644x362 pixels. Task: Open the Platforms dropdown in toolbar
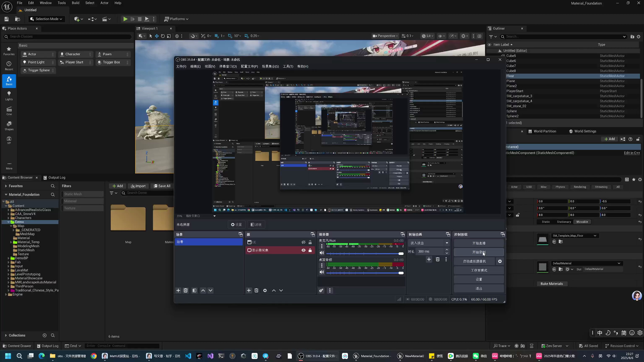tap(176, 19)
